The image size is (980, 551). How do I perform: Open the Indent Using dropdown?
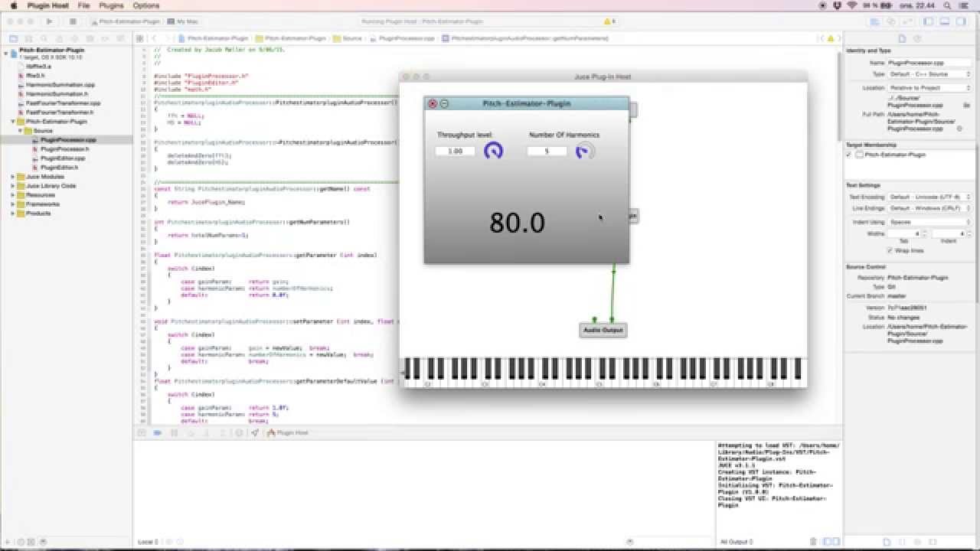pos(929,222)
